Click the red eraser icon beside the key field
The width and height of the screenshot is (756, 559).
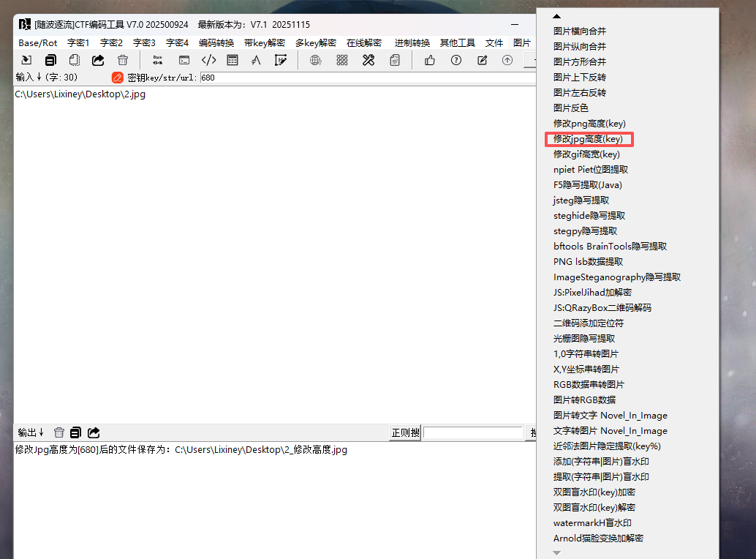coord(118,77)
